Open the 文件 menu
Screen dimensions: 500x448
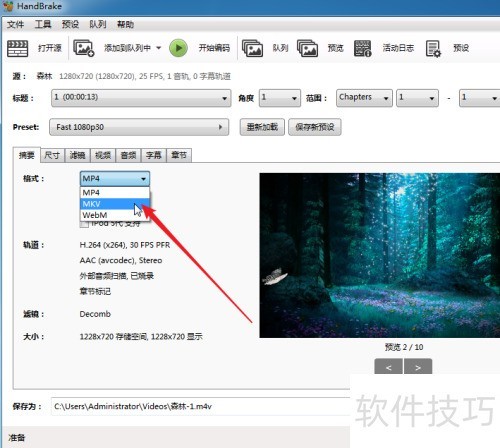[15, 24]
